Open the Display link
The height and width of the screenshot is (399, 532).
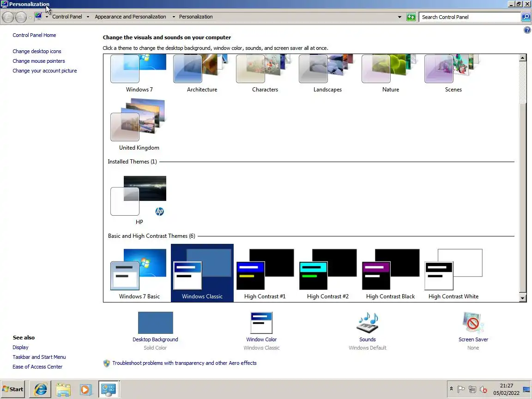click(x=20, y=347)
